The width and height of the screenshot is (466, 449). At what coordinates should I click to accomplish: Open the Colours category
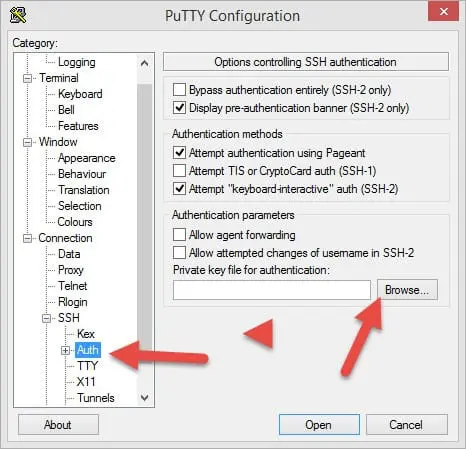[x=75, y=222]
